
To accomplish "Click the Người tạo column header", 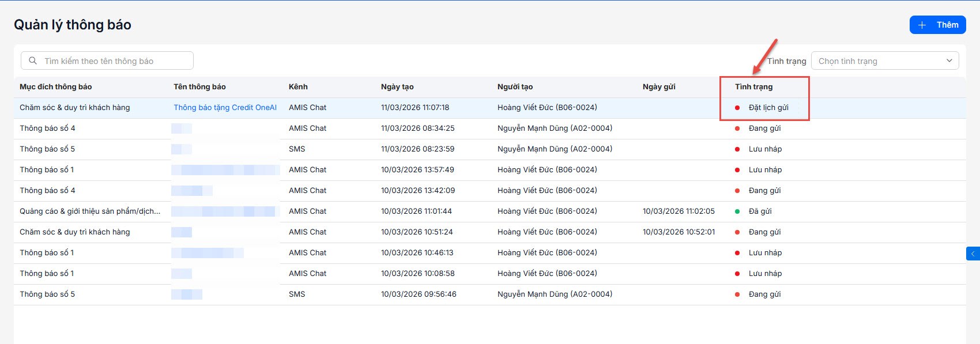I will coord(515,87).
